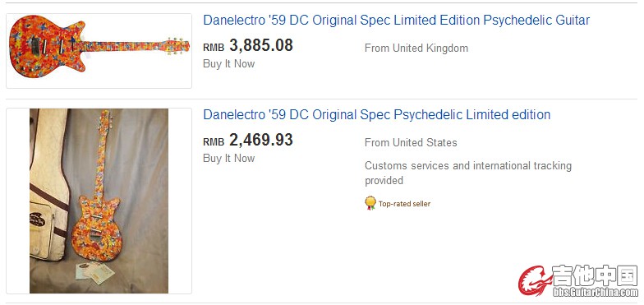Select the RMB 3,885.08 price

(x=248, y=46)
